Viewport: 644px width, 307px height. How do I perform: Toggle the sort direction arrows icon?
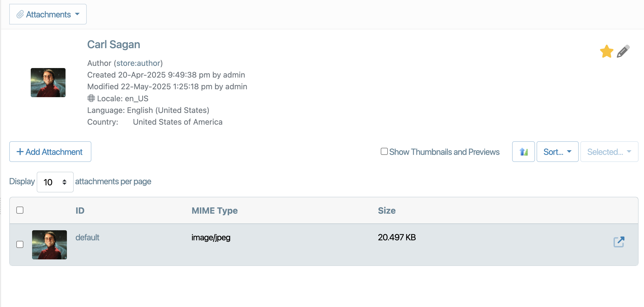524,152
